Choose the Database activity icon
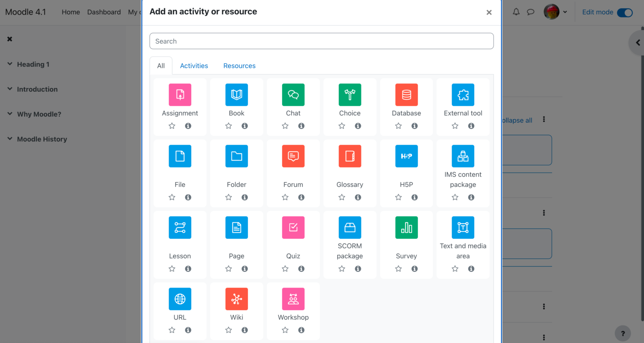 pos(406,95)
